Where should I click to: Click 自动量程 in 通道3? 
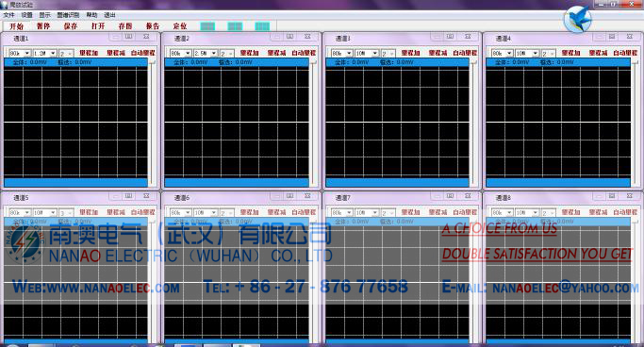click(465, 53)
